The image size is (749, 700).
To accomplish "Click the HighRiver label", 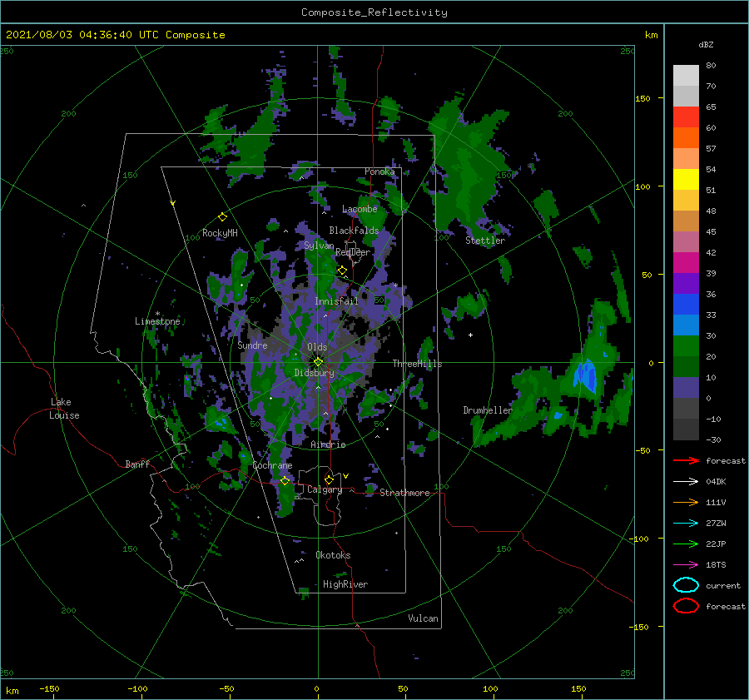I will [x=345, y=584].
